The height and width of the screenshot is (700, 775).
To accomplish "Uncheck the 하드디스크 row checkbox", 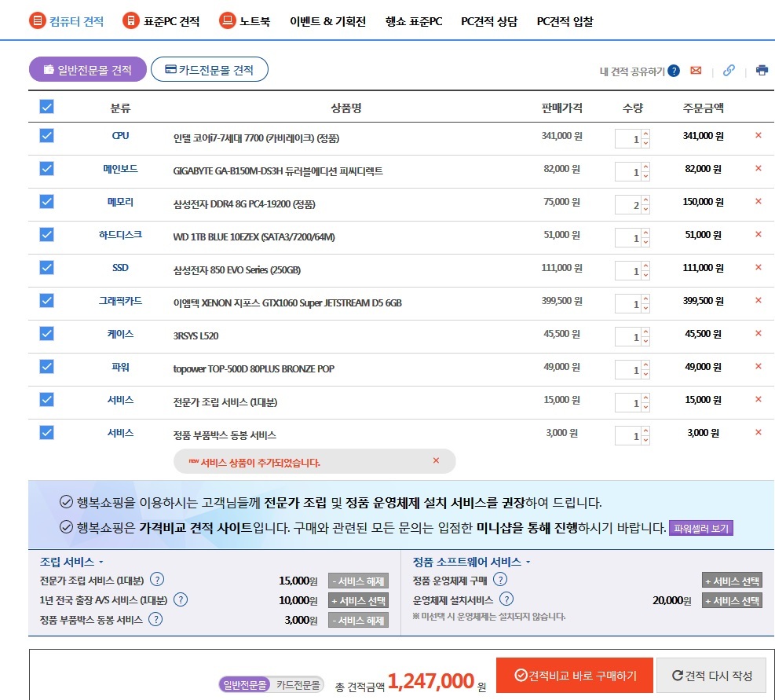I will (x=46, y=234).
